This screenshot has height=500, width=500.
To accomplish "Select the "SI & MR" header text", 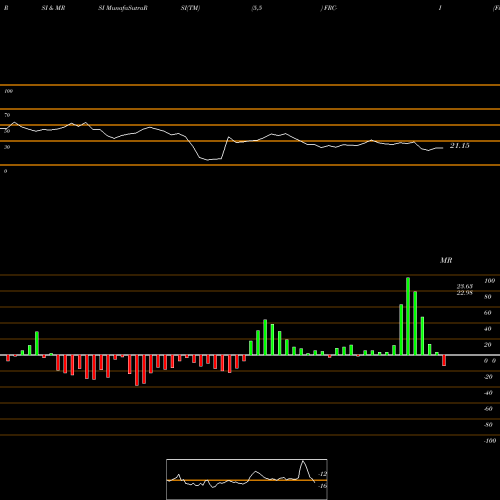I will tap(53, 8).
